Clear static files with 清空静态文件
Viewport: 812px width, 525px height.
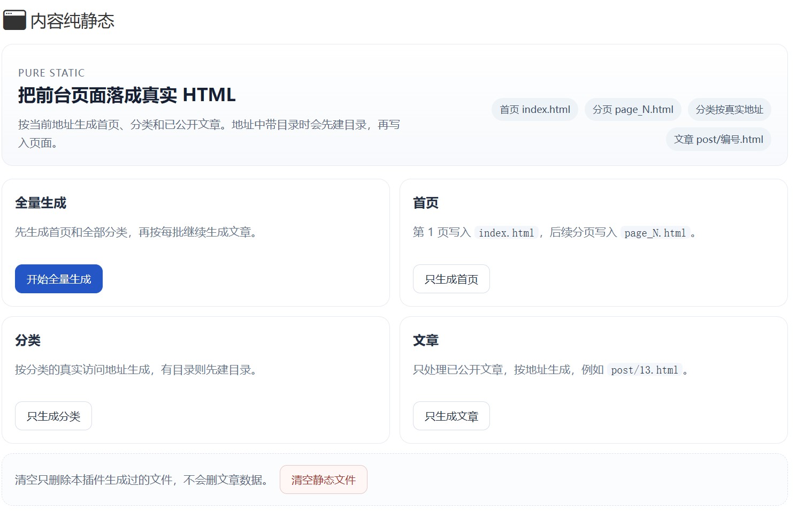click(x=324, y=480)
